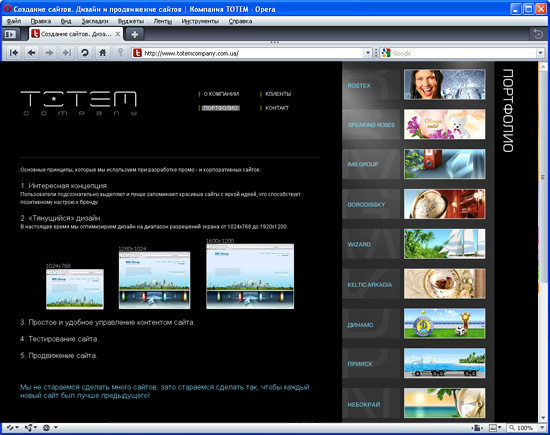
Task: Click the Gorodissky globe thumbnail
Action: 444,204
